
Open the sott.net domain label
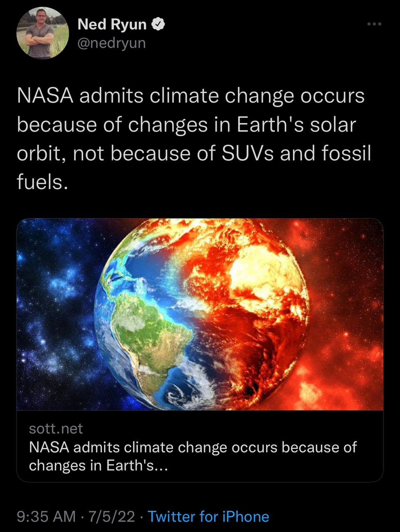(x=56, y=428)
